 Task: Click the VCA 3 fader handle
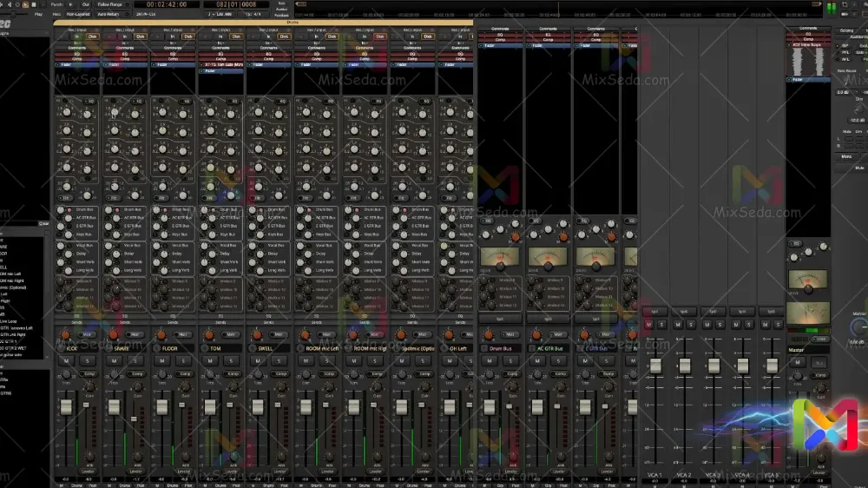[x=713, y=366]
